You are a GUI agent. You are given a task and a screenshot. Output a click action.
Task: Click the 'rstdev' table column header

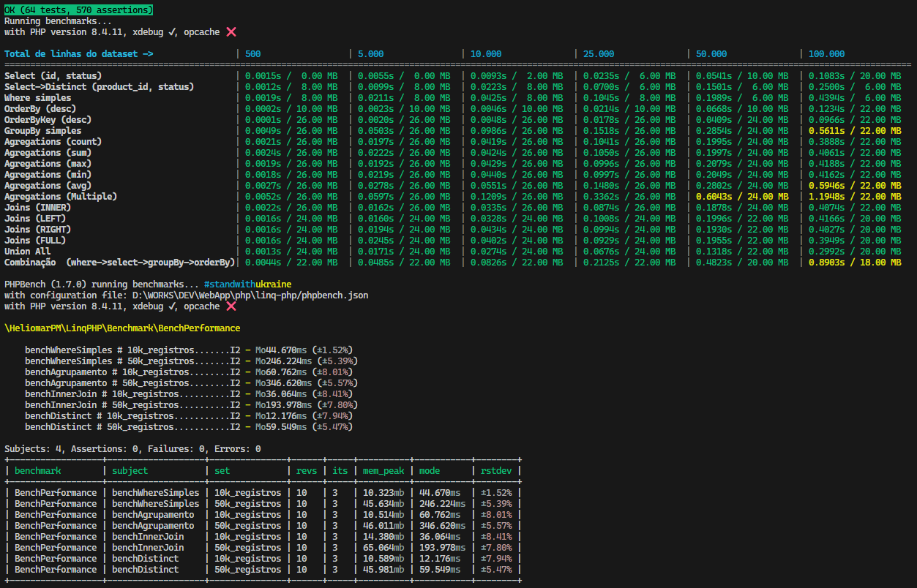click(497, 471)
